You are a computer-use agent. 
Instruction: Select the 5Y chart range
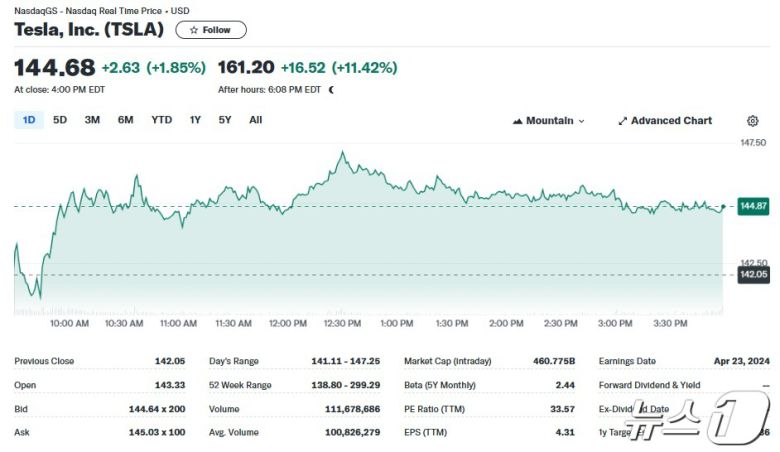pos(225,120)
